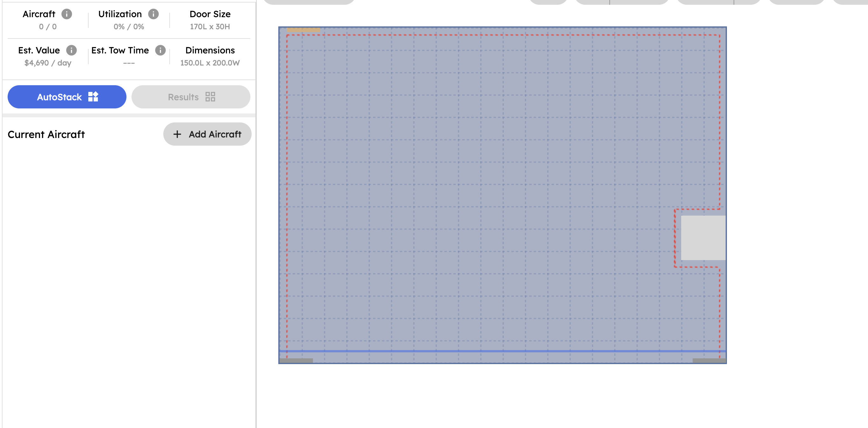Click the $4,690 / day value

[48, 63]
